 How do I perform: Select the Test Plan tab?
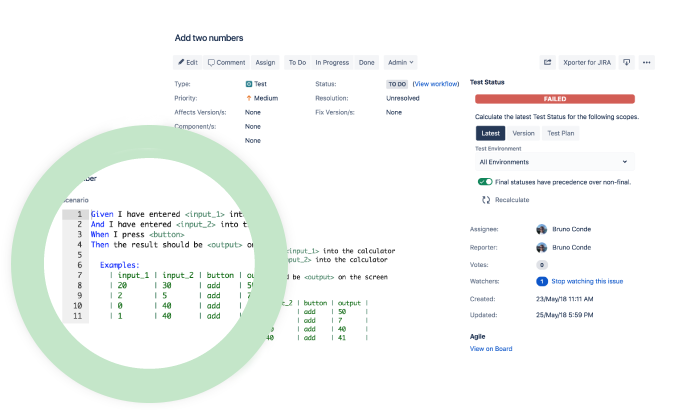pyautogui.click(x=560, y=133)
